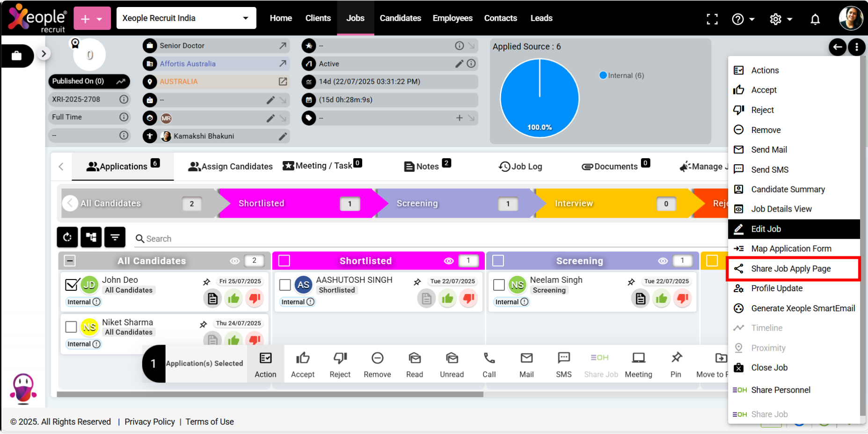Check Neelam Singh candidate checkbox
The image size is (868, 434).
click(499, 285)
